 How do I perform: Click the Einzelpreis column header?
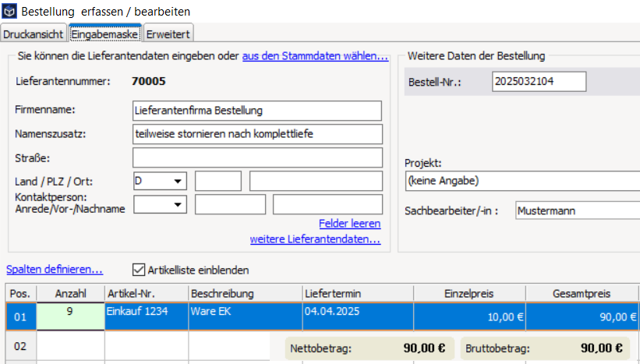469,293
